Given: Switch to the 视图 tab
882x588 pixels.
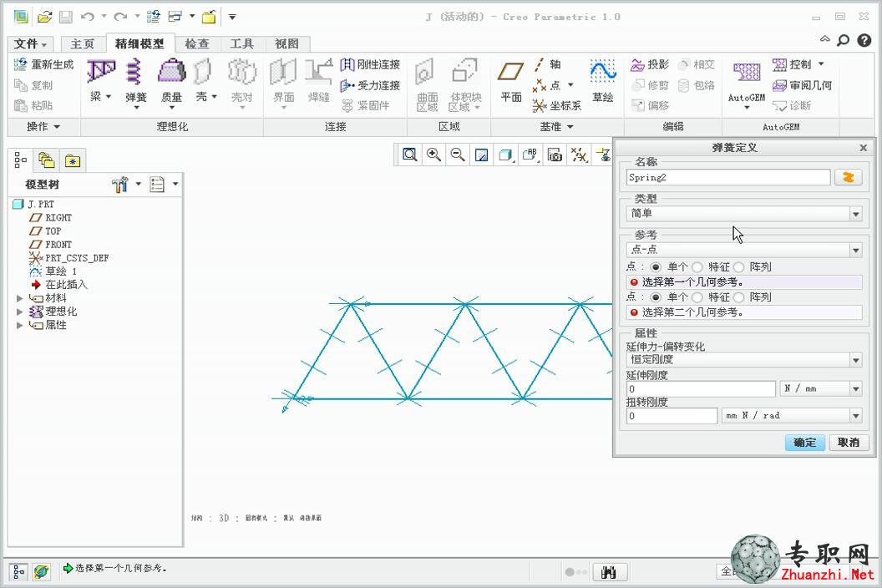Looking at the screenshot, I should pos(286,44).
